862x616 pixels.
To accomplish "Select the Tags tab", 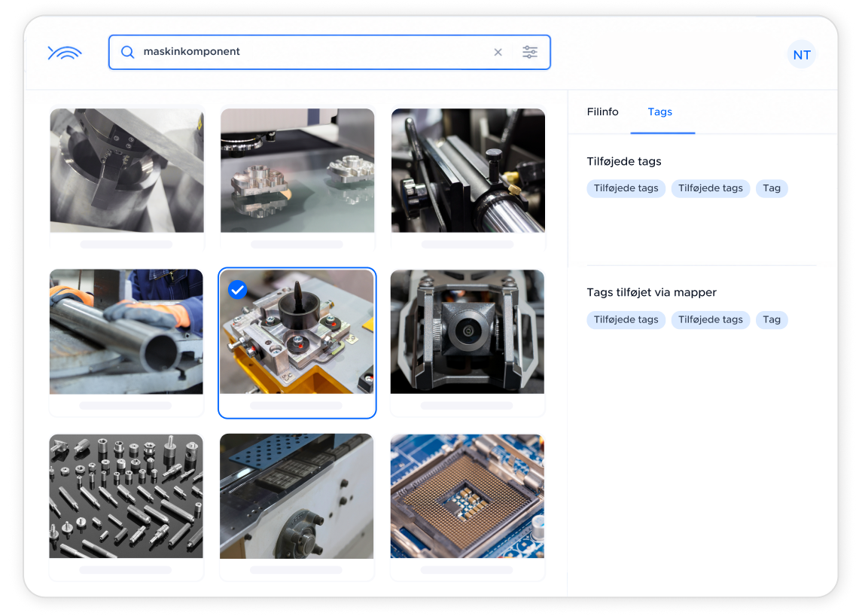I will (659, 111).
